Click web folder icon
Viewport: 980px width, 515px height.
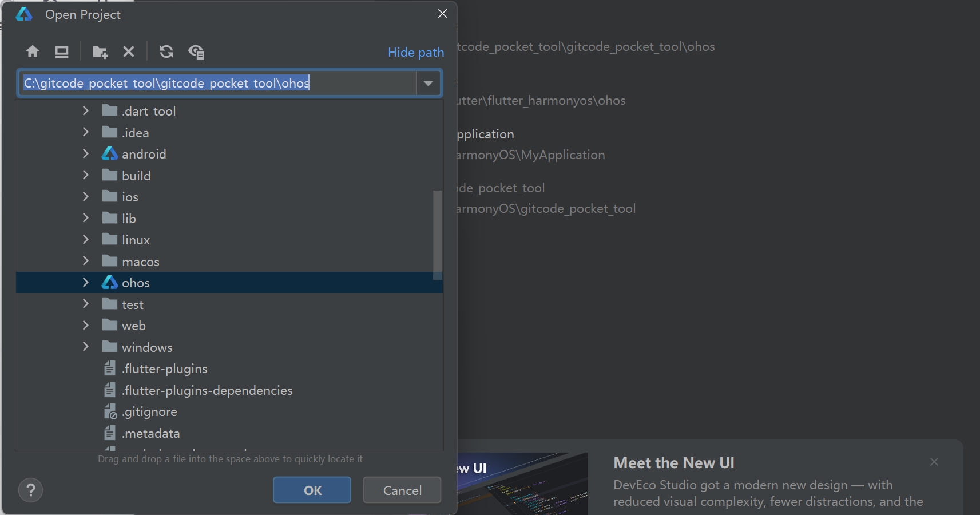110,325
